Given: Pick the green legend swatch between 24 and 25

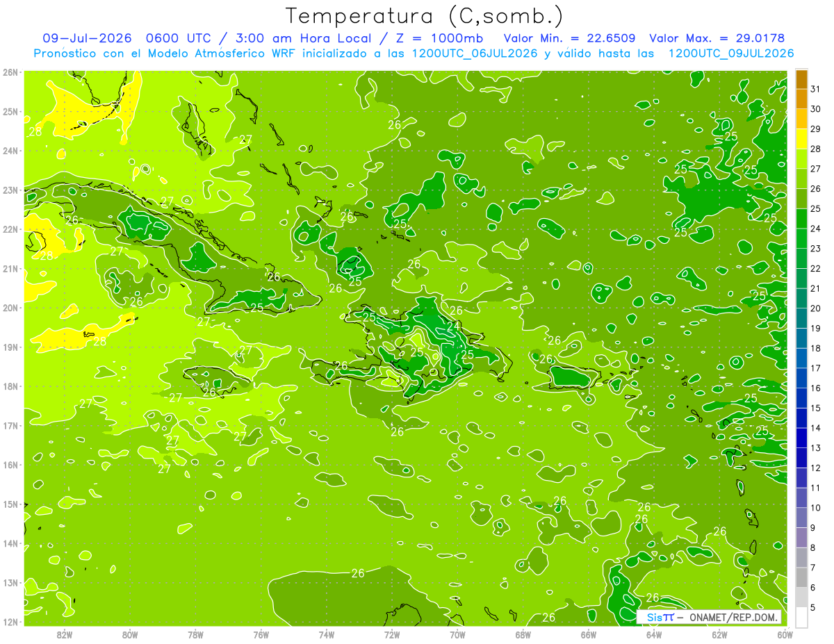Looking at the screenshot, I should [x=801, y=218].
